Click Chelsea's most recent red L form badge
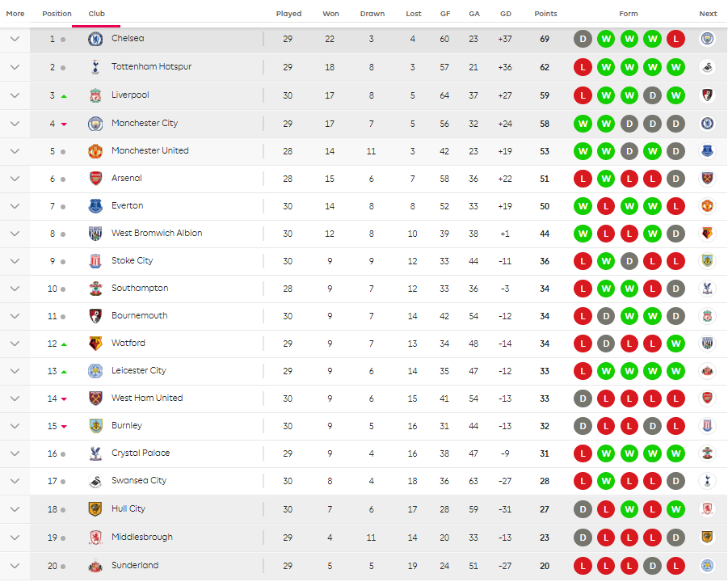The width and height of the screenshot is (728, 582). click(x=676, y=39)
